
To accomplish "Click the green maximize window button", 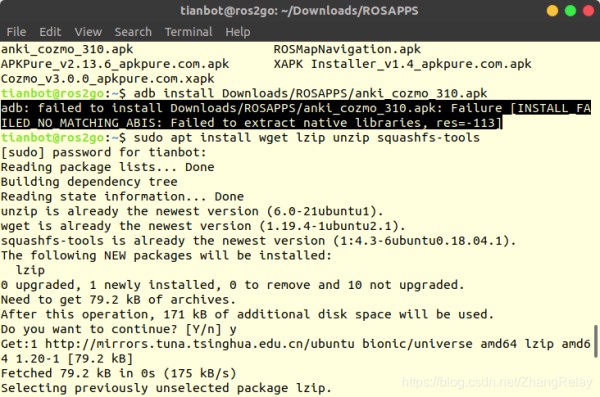I will coord(570,11).
